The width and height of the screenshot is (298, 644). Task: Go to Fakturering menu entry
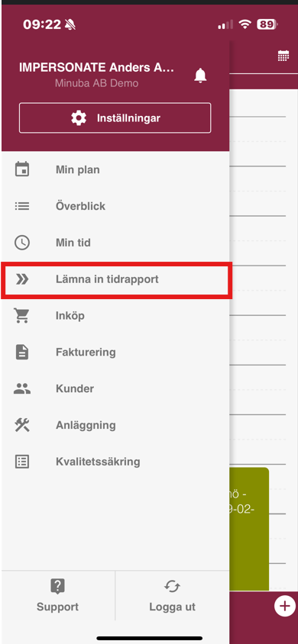[115, 352]
